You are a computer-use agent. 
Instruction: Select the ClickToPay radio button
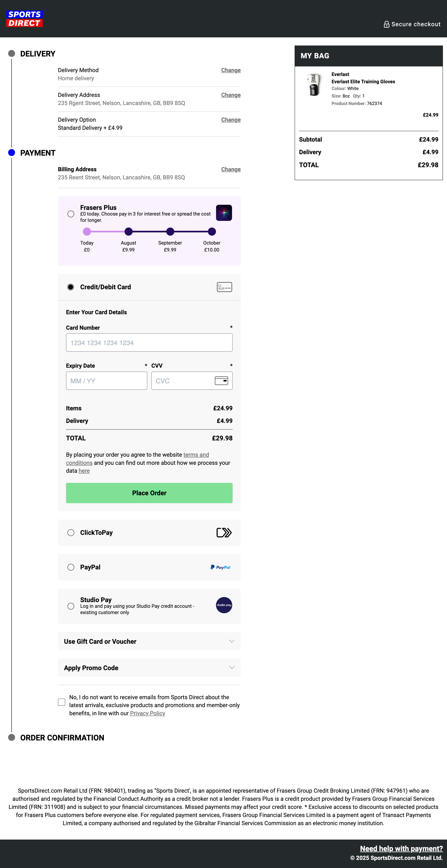[71, 532]
